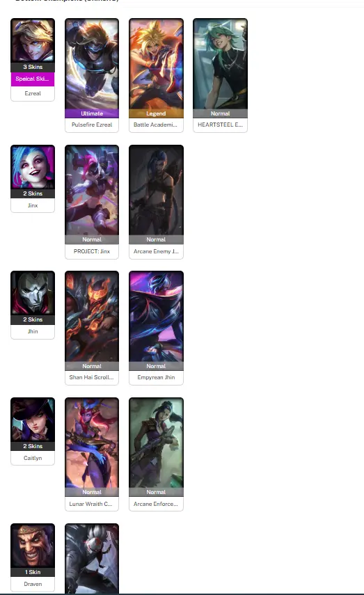Open the Ezreal champion portrait
Viewport: 364px width, 595px height.
pos(33,40)
